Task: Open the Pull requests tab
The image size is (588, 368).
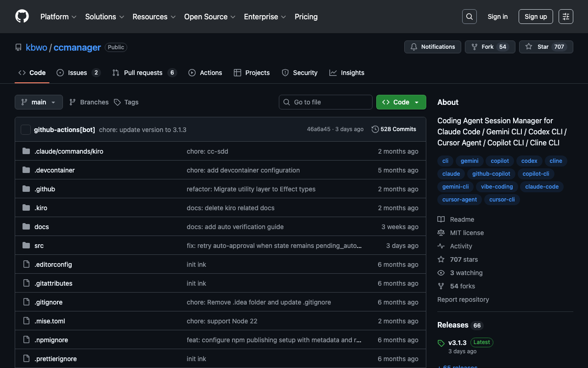Action: [x=143, y=73]
